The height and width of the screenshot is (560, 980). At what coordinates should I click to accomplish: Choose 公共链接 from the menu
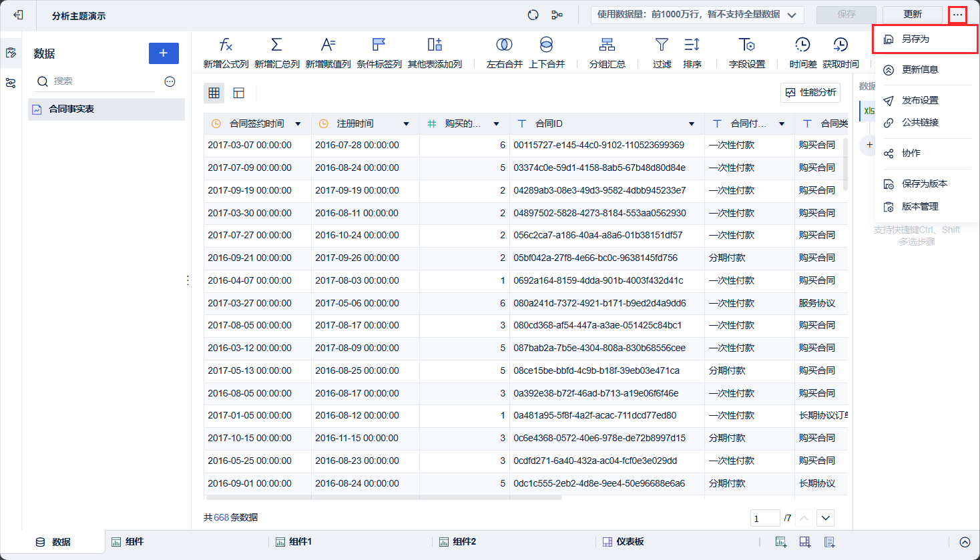[x=925, y=123]
